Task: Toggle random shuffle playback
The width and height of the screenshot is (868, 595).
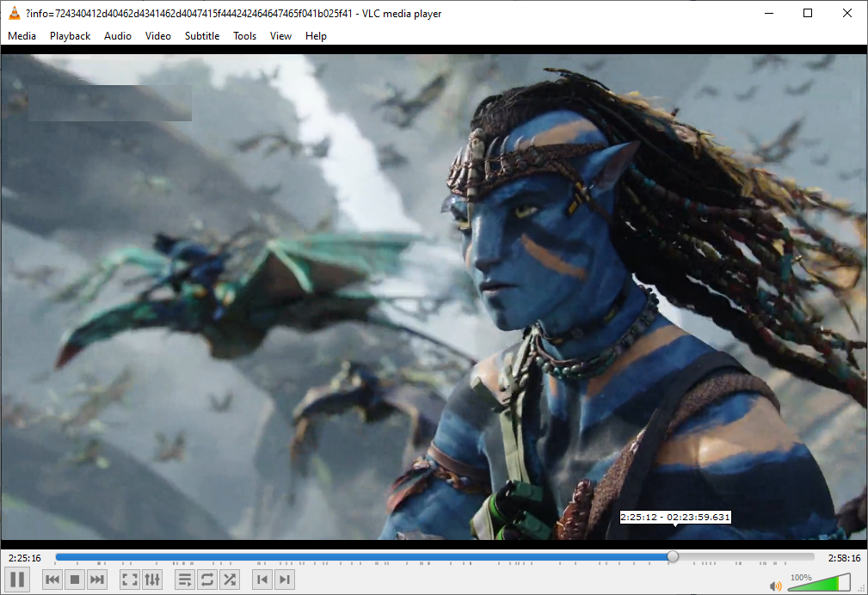Action: pyautogui.click(x=230, y=580)
